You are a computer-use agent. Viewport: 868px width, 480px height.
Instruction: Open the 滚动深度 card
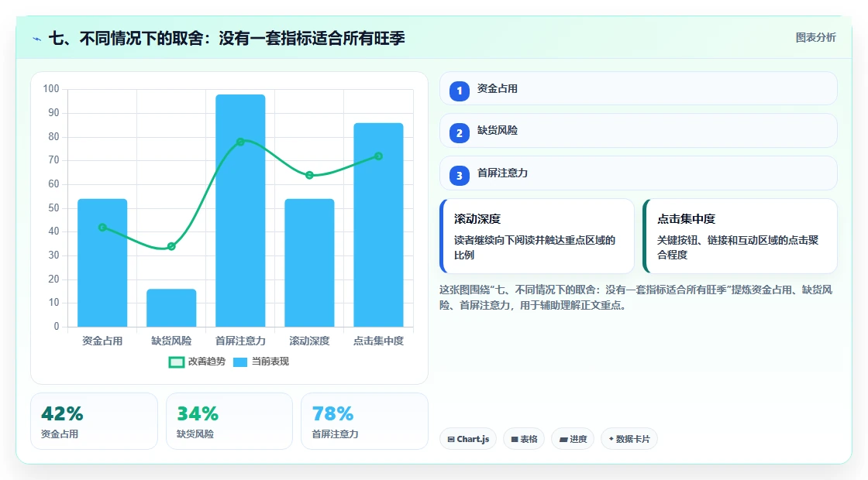coord(537,236)
